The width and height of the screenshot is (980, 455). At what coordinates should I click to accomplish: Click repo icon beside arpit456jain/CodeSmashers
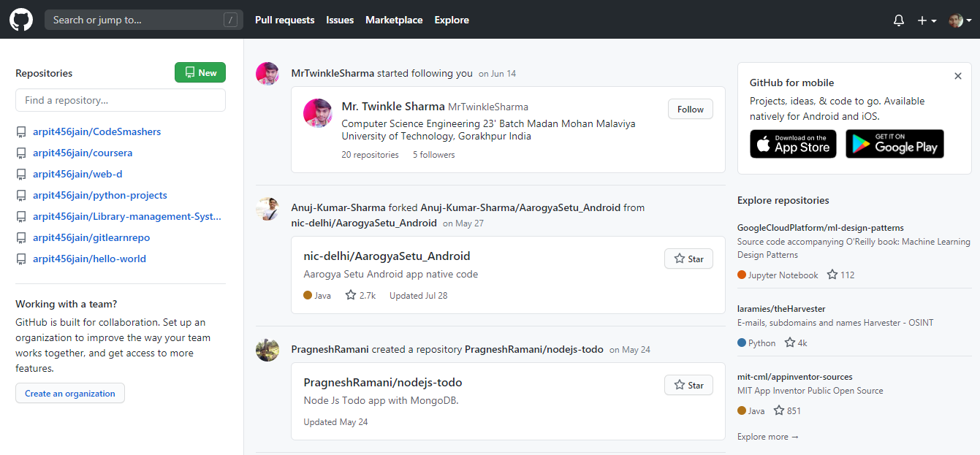point(21,132)
